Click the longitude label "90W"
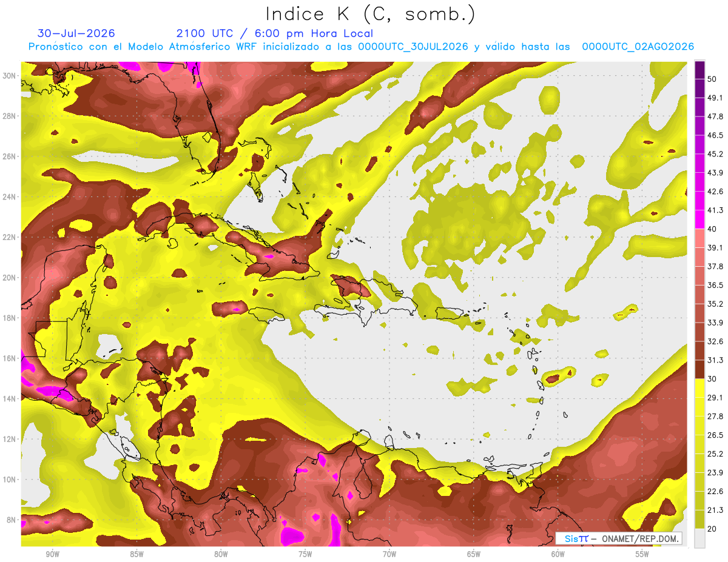 52,554
